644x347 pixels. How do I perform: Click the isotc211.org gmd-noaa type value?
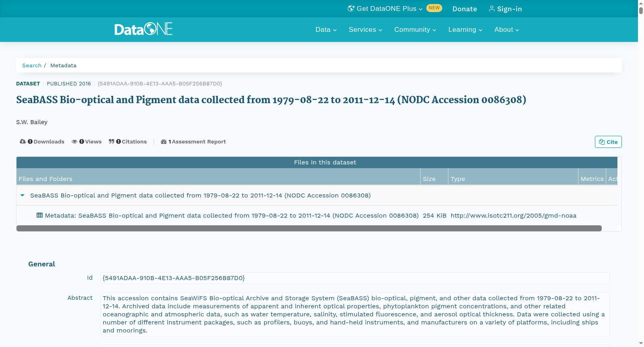tap(514, 216)
